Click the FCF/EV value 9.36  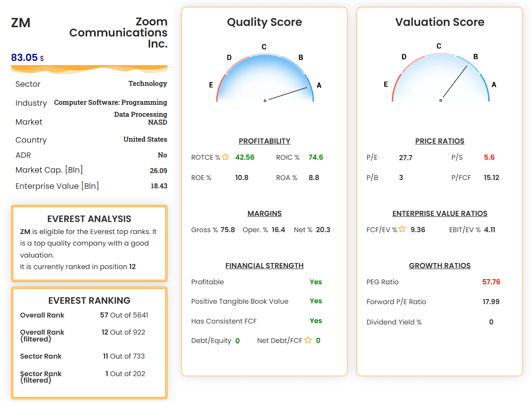(x=418, y=230)
